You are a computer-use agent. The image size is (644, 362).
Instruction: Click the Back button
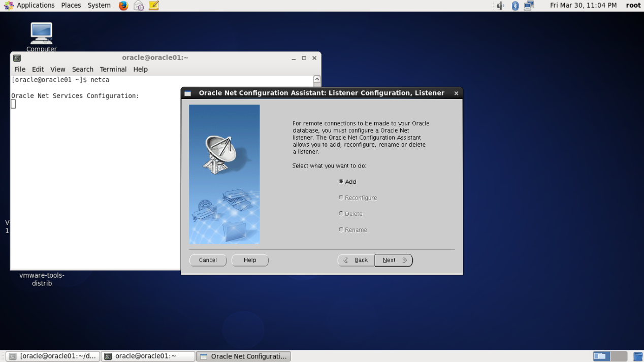coord(356,260)
